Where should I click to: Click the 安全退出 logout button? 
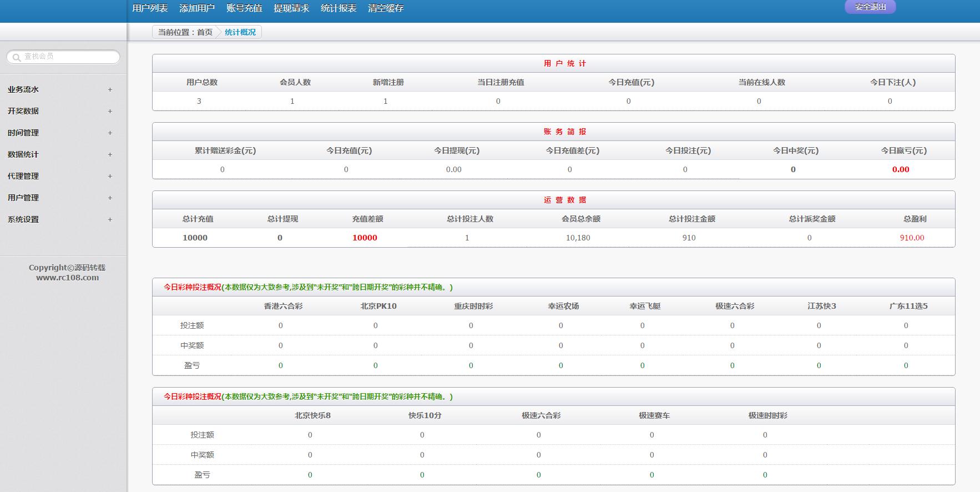870,7
